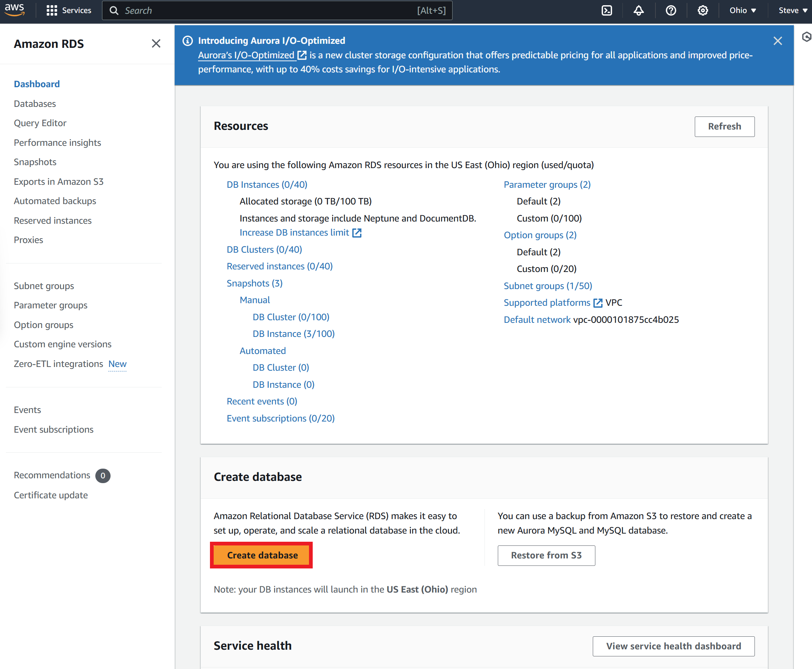
Task: Click the AWS logo home icon
Action: [14, 10]
